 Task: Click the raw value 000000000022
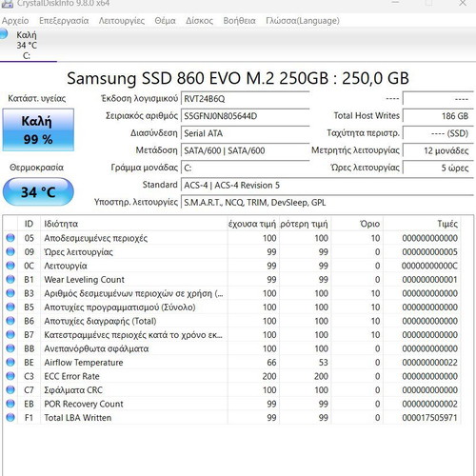click(x=429, y=363)
